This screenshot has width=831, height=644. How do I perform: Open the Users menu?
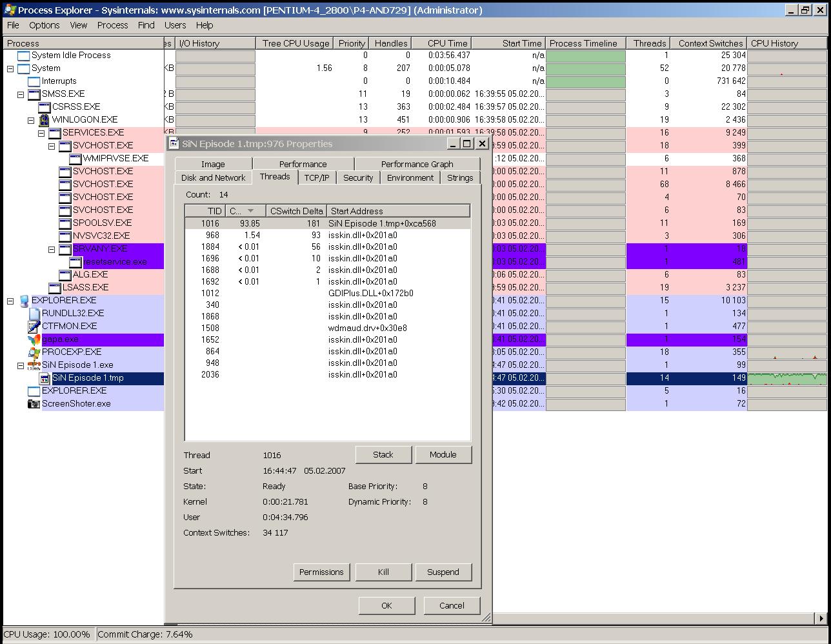coord(175,25)
